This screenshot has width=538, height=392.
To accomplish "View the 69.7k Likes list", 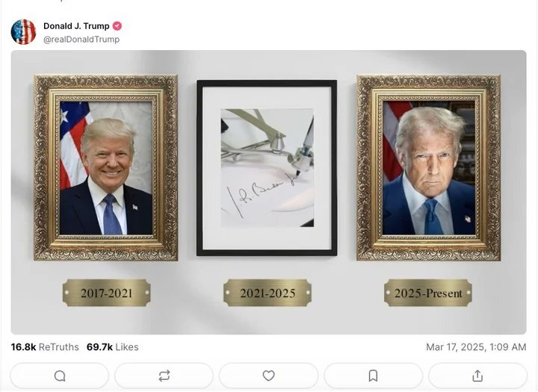I will [x=113, y=347].
